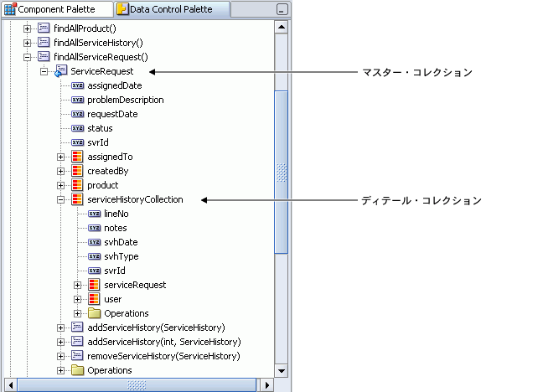Click the problemDescription attribute icon
Viewport: 543px width, 392px height.
click(x=78, y=100)
